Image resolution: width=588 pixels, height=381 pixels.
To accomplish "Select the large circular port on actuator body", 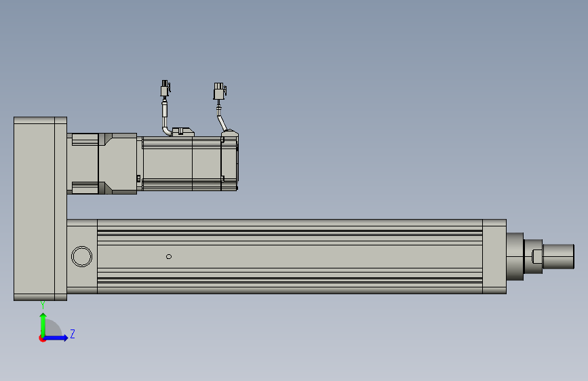I will click(x=82, y=256).
